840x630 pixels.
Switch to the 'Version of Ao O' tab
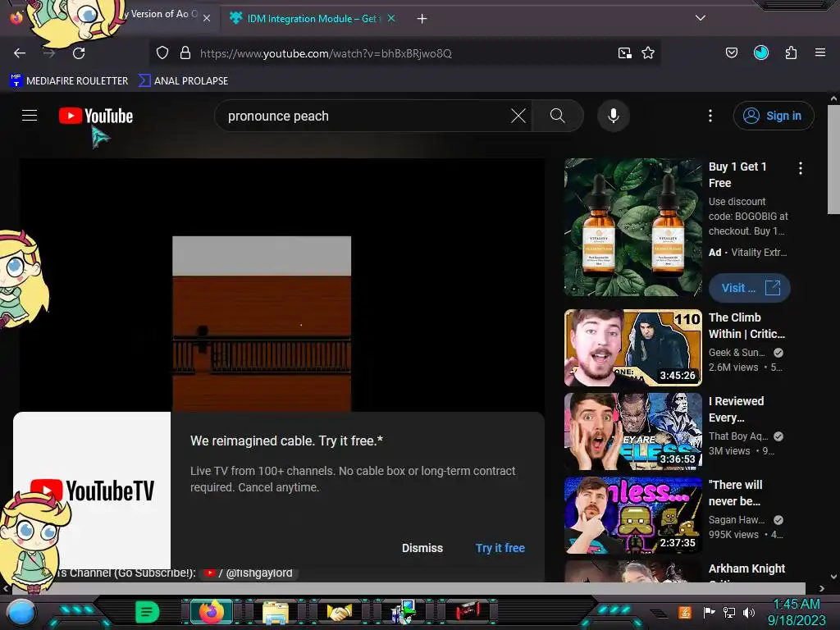[160, 15]
